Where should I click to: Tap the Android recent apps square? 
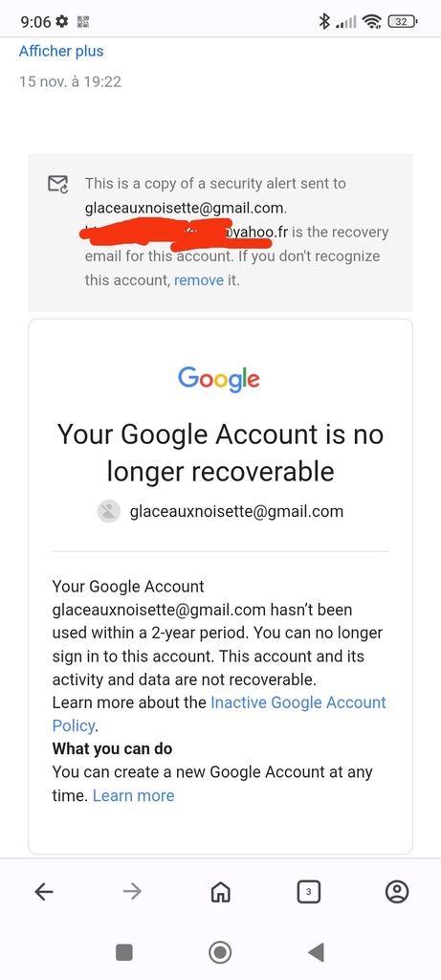(124, 952)
